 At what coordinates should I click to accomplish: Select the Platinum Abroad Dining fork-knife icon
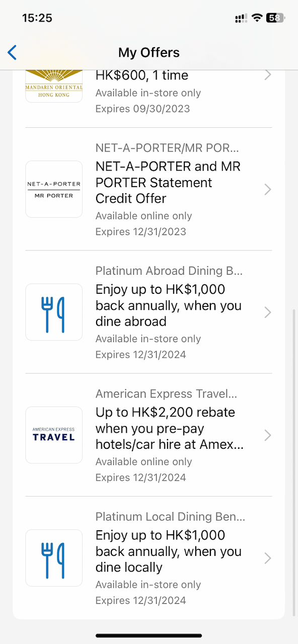point(54,312)
